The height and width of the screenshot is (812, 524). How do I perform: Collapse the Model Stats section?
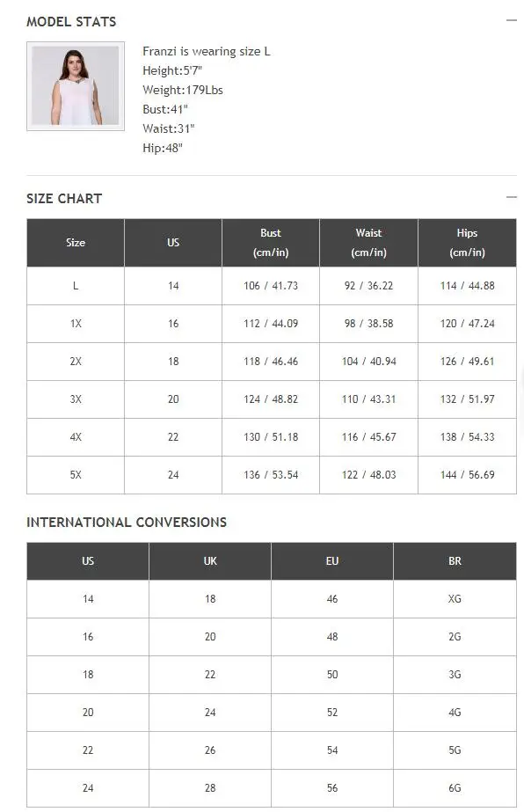(x=511, y=20)
